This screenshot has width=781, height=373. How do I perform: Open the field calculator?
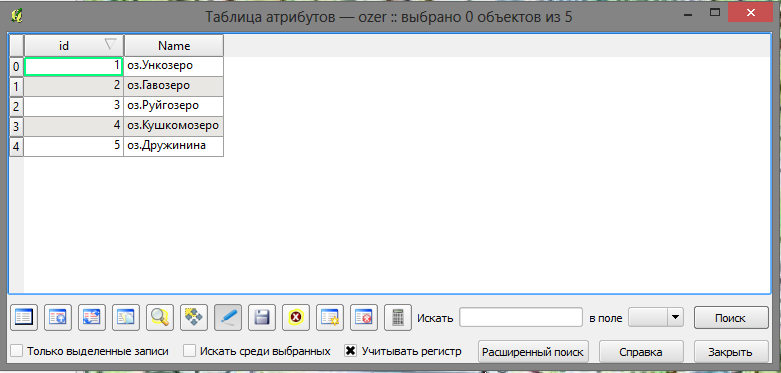398,317
